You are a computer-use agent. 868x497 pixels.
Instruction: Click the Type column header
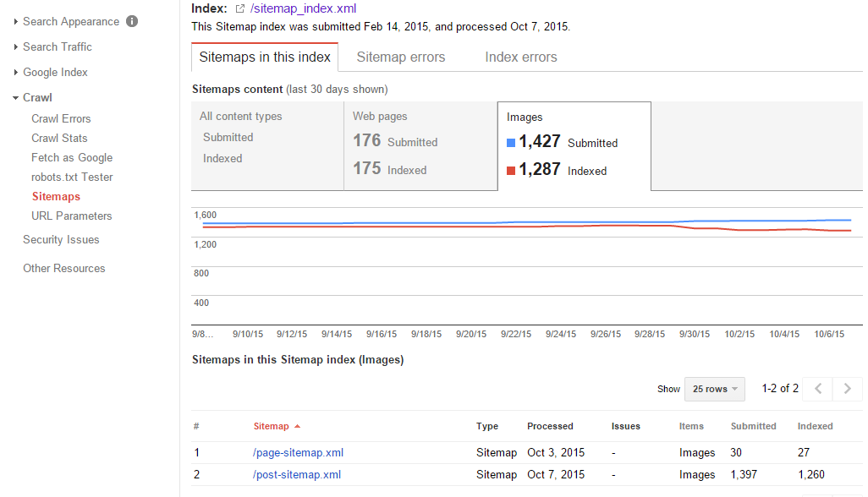tap(487, 426)
